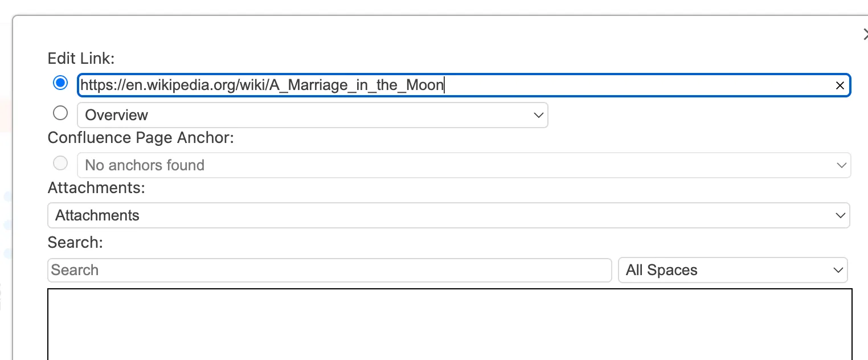Click the chevron arrow on All Spaces selector

(838, 270)
